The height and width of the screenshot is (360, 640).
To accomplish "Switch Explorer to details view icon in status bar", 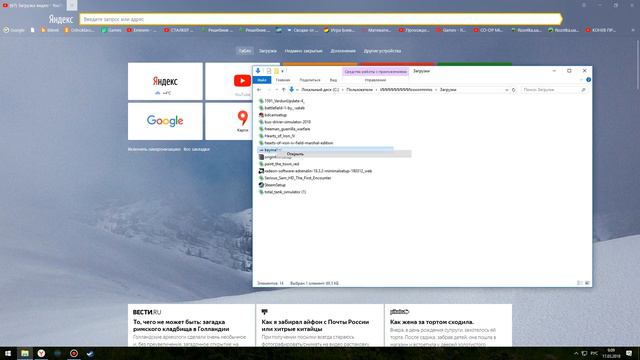I will [x=580, y=283].
